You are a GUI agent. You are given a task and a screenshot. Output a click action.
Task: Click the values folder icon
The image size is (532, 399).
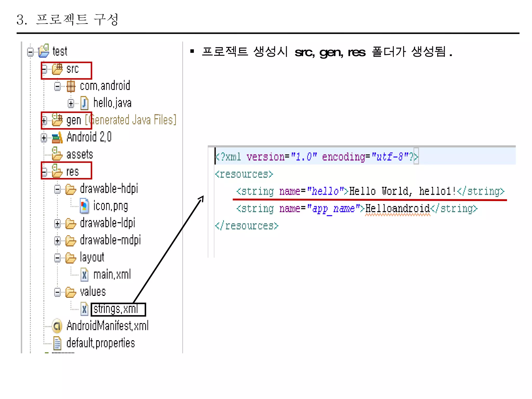[x=71, y=292]
